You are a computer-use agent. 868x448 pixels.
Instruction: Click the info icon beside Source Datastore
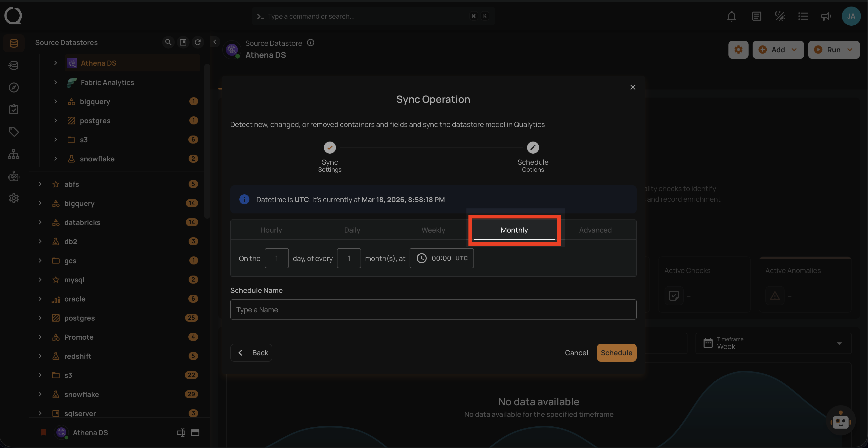click(310, 43)
